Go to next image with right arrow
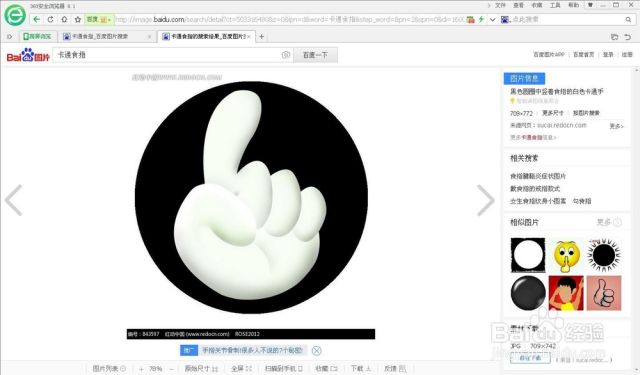The image size is (640, 375). pos(486,200)
